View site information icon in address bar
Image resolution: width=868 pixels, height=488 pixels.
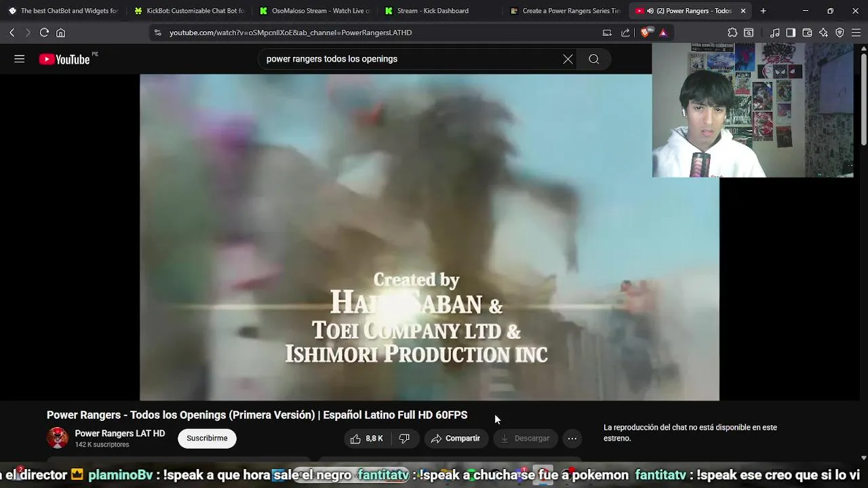158,33
